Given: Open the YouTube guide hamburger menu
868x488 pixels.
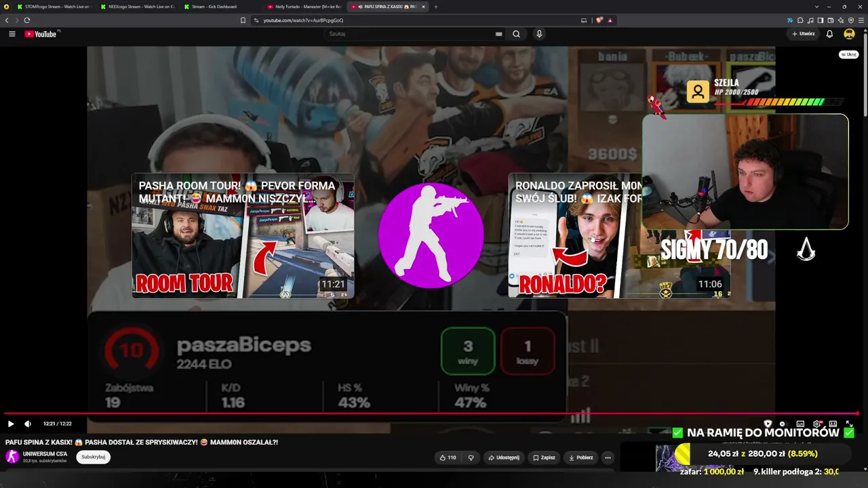Looking at the screenshot, I should click(x=12, y=34).
